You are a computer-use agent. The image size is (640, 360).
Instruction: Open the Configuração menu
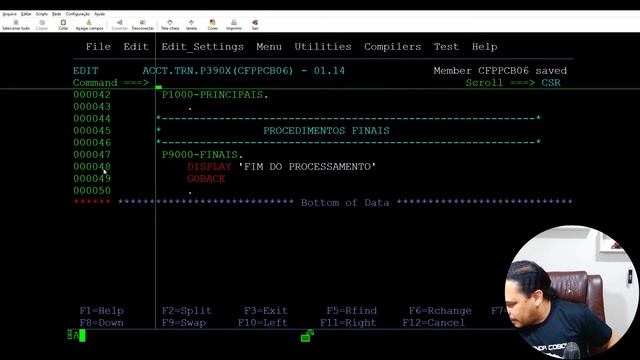[x=78, y=14]
